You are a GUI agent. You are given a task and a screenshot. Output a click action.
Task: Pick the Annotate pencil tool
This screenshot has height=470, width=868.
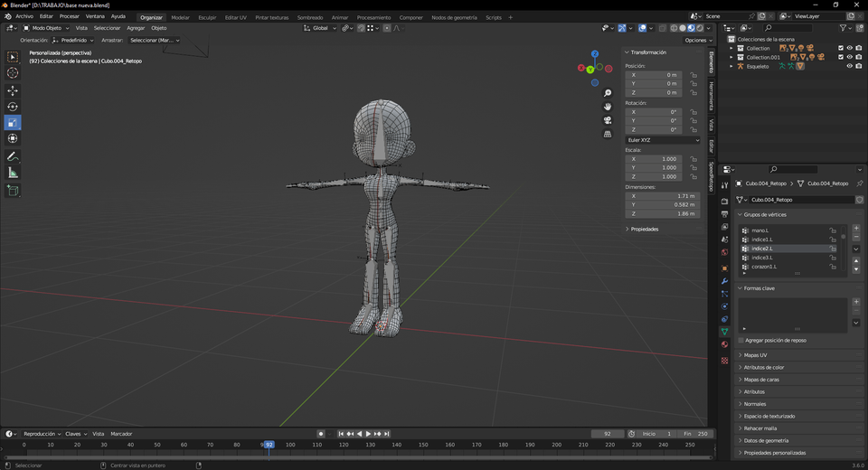[x=13, y=156]
